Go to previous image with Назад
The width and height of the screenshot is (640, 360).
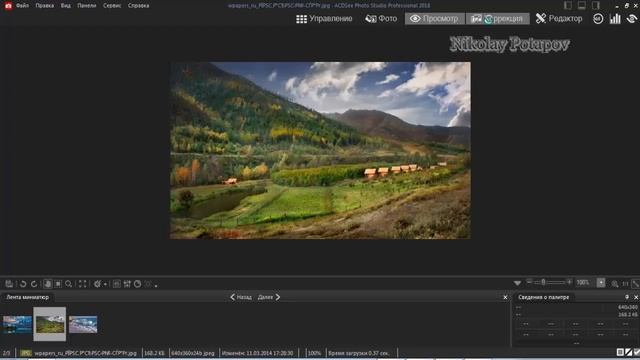click(241, 297)
